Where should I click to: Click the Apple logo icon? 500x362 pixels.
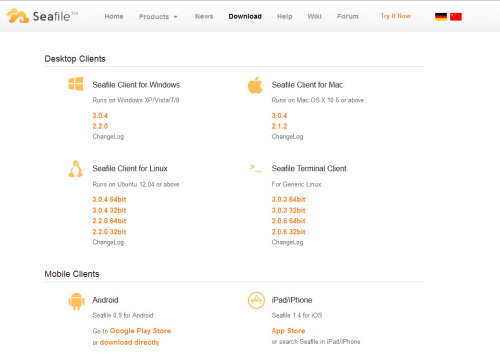coord(255,85)
